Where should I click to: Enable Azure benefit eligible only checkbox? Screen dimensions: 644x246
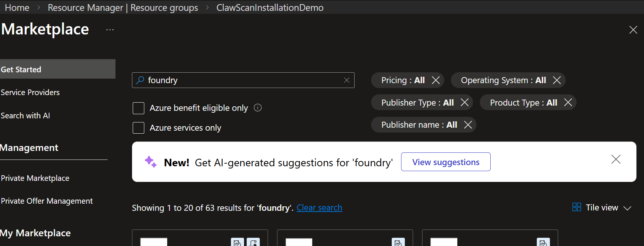(138, 108)
